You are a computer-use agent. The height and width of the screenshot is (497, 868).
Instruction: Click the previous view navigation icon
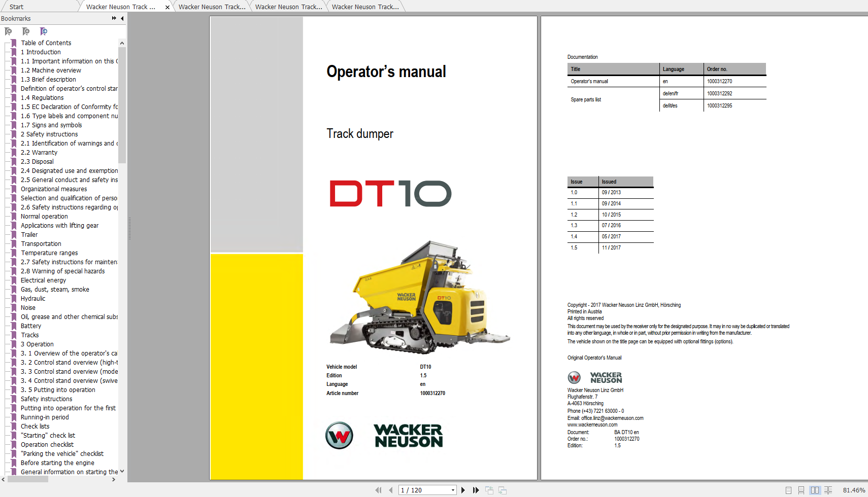click(x=489, y=490)
